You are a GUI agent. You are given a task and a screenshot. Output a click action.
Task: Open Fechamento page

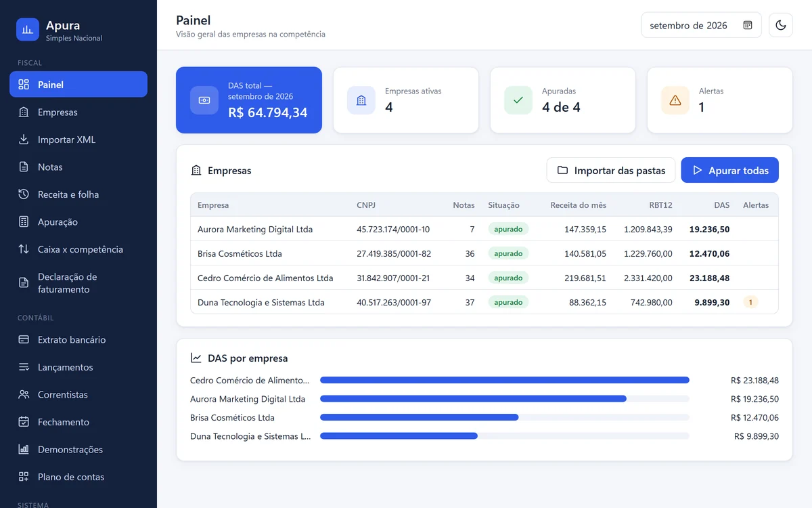click(78, 422)
